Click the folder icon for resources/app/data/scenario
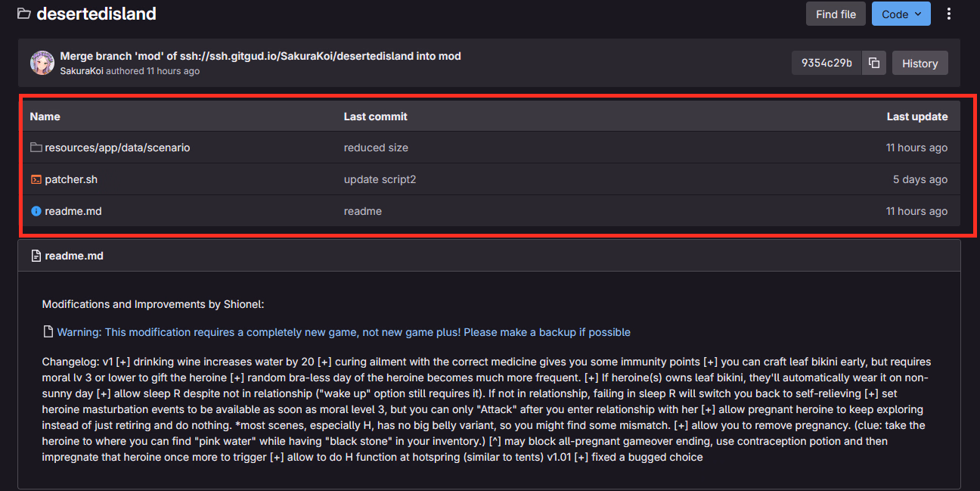Viewport: 980px width, 491px height. click(36, 148)
